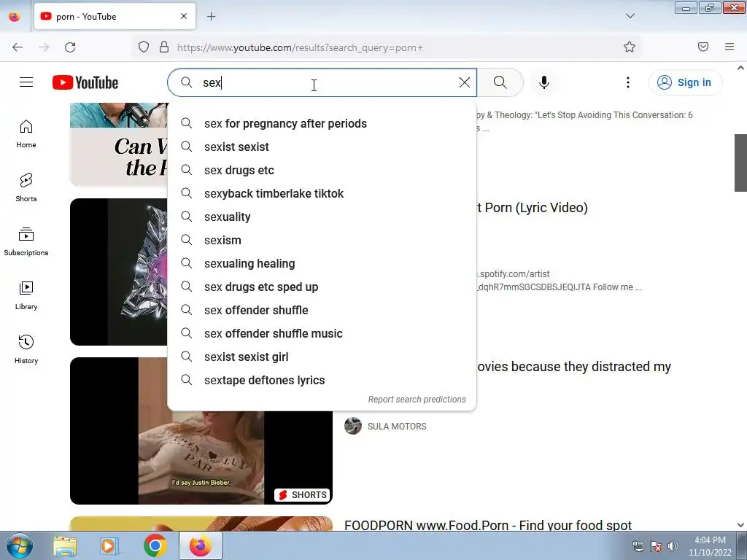Viewport: 747px width, 560px height.
Task: Choose suggestion 'sexuality'
Action: (322, 217)
